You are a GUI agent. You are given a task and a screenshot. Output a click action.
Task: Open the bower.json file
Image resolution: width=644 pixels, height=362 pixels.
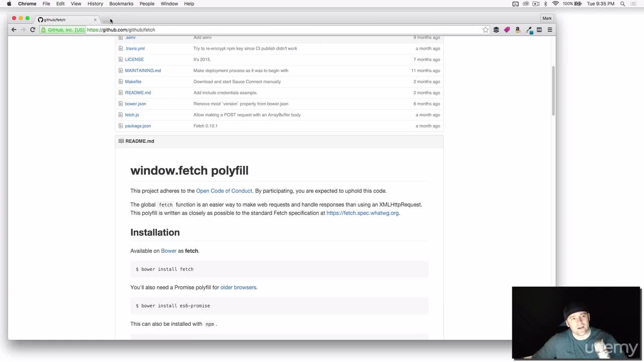coord(135,104)
